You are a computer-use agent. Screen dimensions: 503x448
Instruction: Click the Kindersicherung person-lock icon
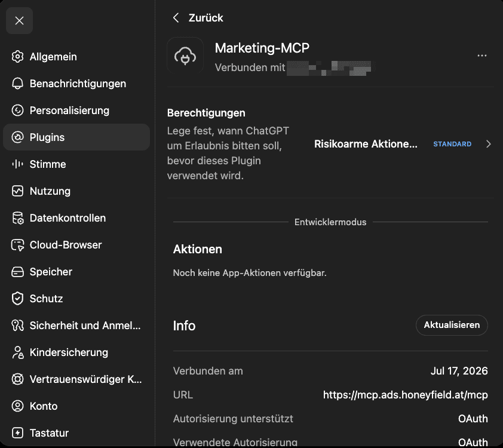tap(18, 352)
